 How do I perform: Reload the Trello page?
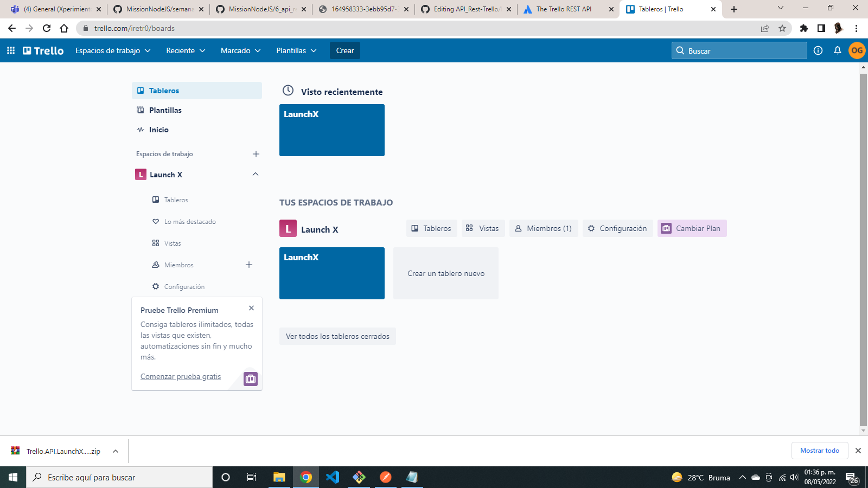[47, 28]
